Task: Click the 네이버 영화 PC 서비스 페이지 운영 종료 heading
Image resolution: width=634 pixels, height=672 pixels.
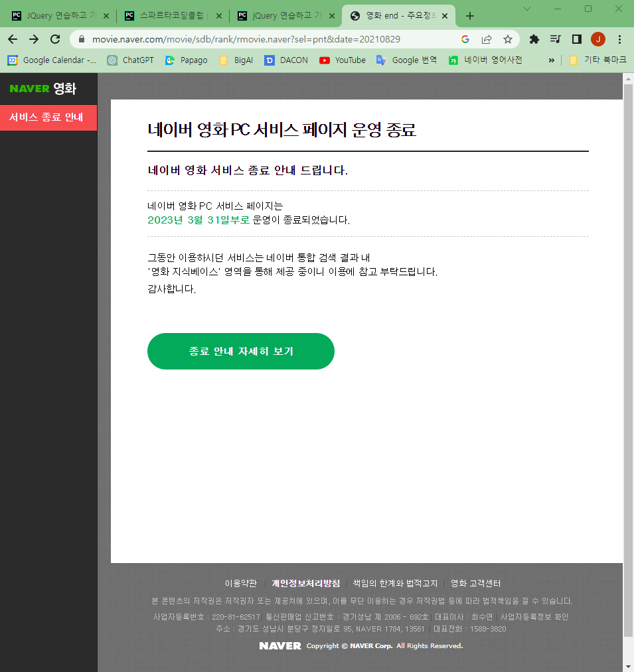Action: [x=282, y=130]
